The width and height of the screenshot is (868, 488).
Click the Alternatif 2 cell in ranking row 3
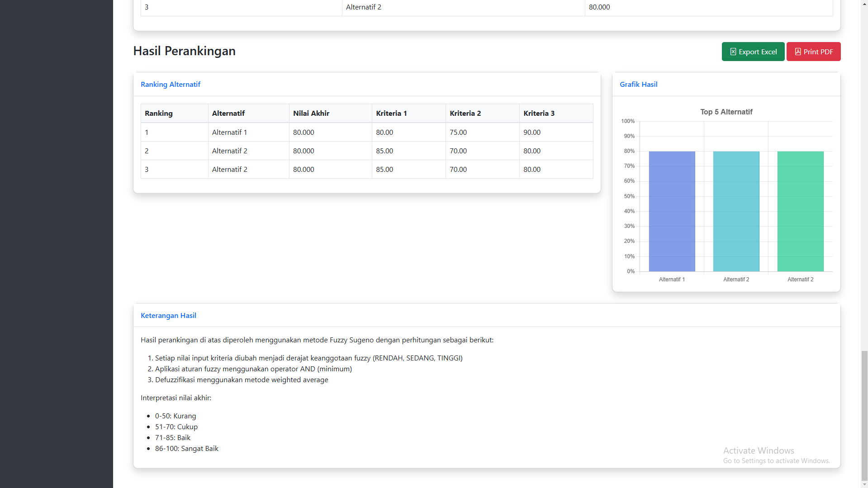248,169
